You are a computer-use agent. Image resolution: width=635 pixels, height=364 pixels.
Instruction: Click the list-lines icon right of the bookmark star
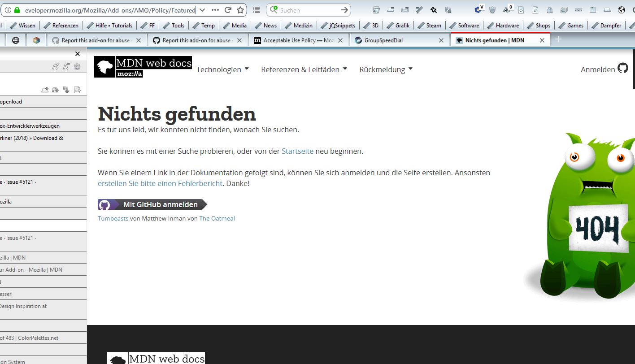click(x=257, y=10)
